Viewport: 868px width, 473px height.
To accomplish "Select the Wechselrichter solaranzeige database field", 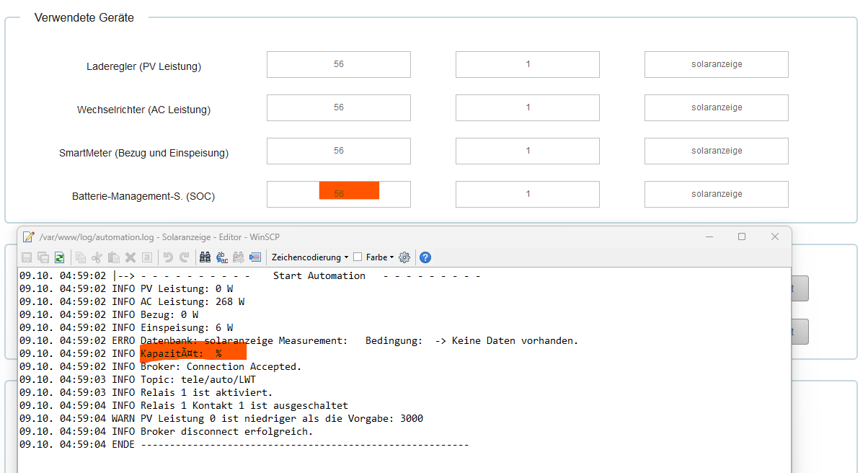I will [x=716, y=107].
